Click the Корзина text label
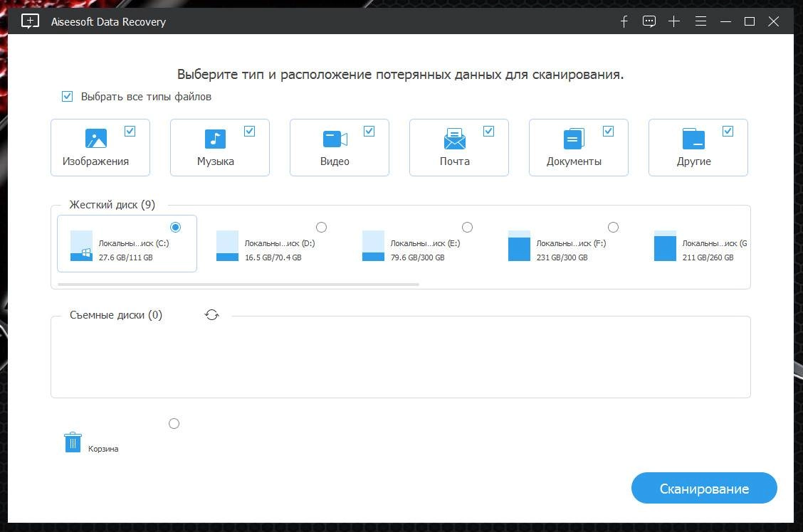The width and height of the screenshot is (803, 532). click(103, 449)
